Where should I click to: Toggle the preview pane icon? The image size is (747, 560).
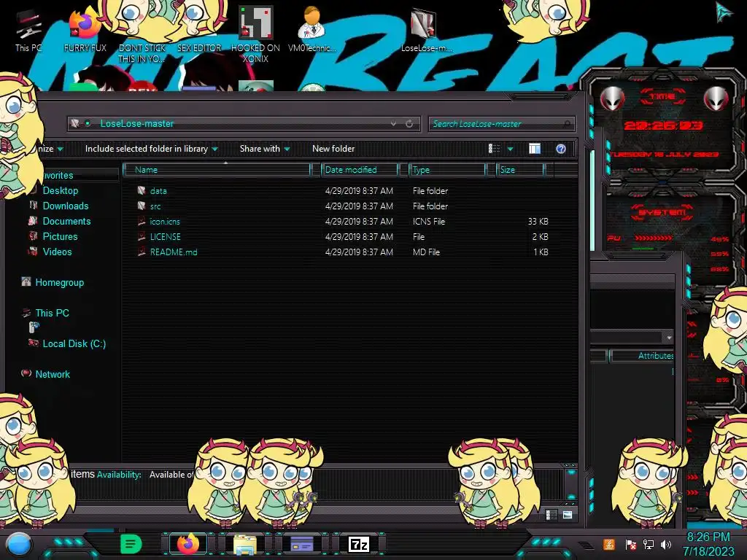coord(535,149)
